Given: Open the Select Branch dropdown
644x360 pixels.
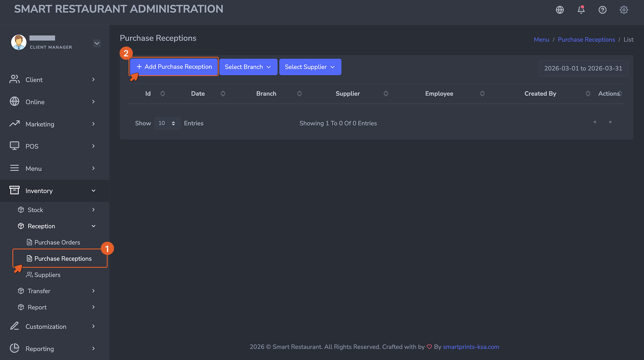Looking at the screenshot, I should click(248, 67).
